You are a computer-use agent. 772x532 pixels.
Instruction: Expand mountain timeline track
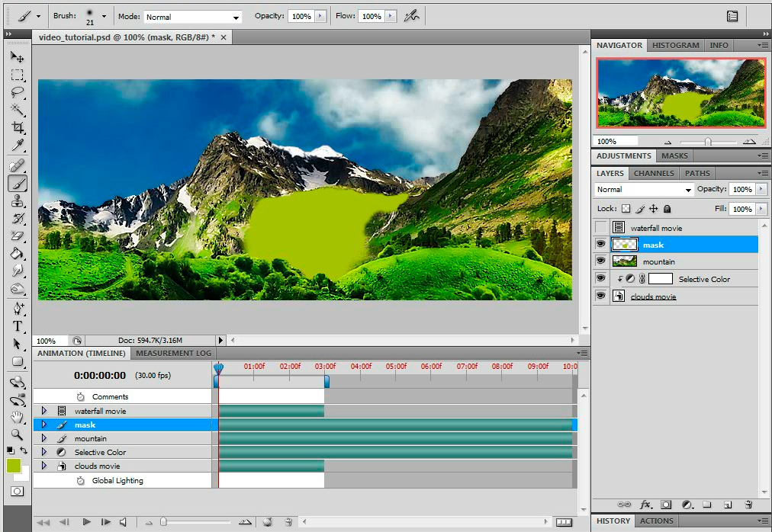click(x=44, y=438)
